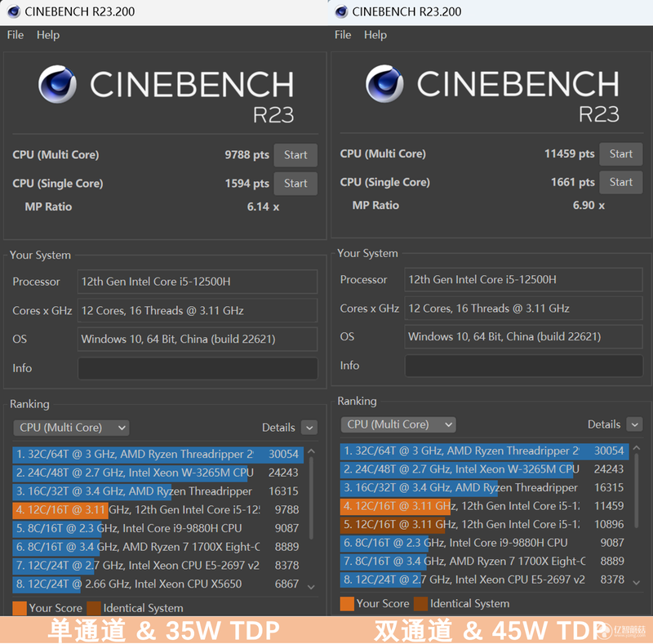The image size is (653, 644).
Task: Select the 32C/64T Threadripper row in the 35W TDP window
Action: (158, 454)
